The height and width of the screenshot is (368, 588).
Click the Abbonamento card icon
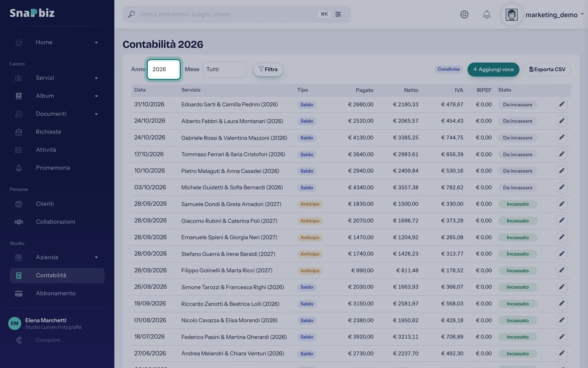tap(19, 293)
